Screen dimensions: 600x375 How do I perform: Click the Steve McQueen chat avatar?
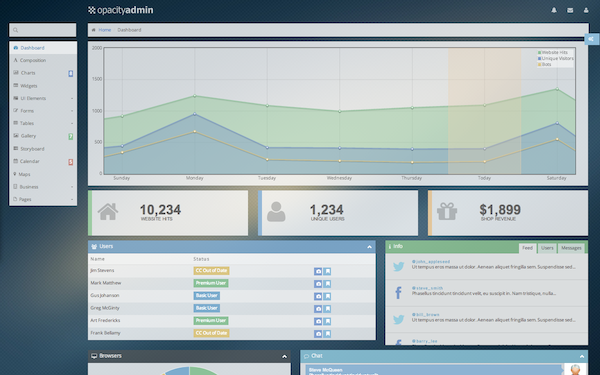pos(575,369)
